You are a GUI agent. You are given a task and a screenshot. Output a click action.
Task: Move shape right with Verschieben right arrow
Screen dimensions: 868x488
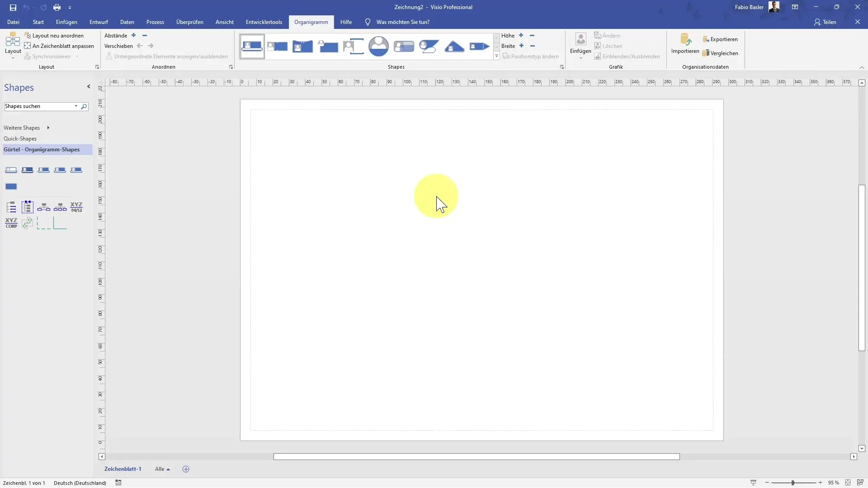(151, 46)
